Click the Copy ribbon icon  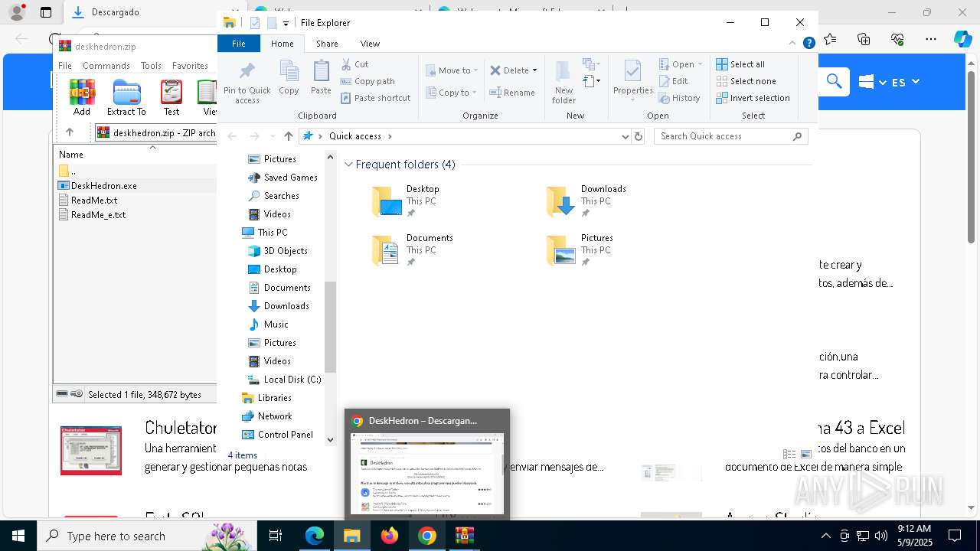tap(289, 78)
